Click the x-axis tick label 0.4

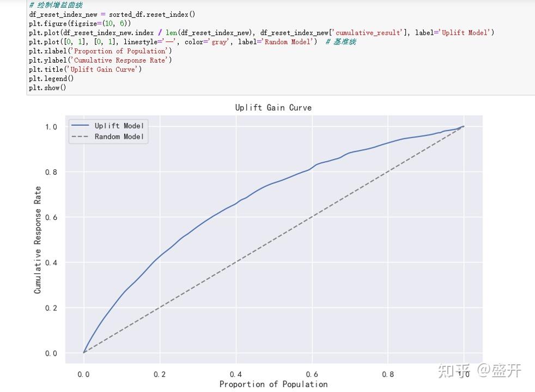click(x=236, y=374)
